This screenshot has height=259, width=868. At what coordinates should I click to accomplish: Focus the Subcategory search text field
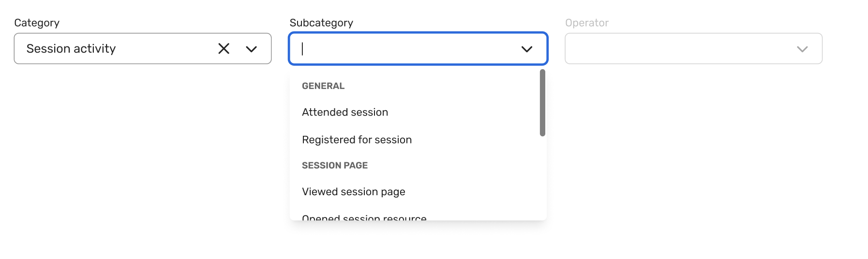(x=406, y=49)
